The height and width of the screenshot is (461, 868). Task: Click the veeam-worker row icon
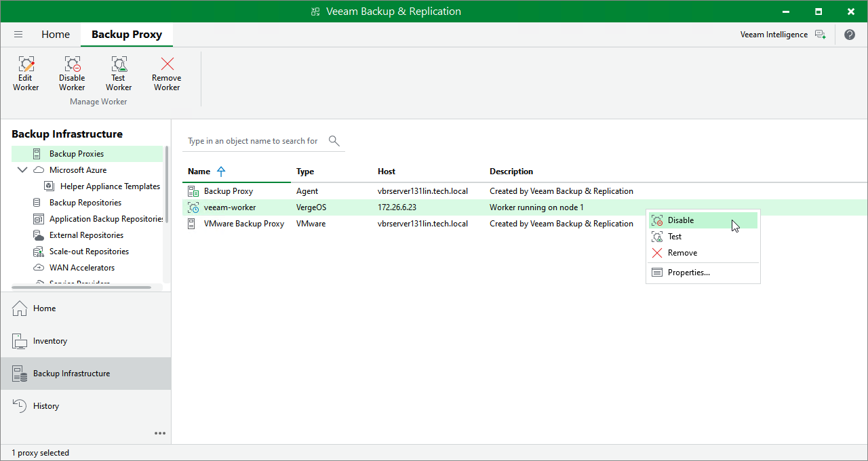[x=193, y=207]
